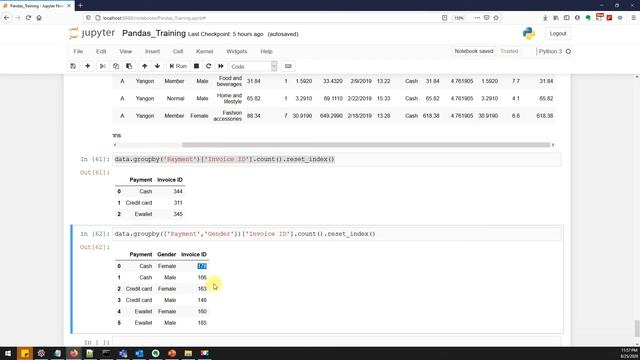640x360 pixels.
Task: Open the yellow sticky notes taskbar icon
Action: click(25, 353)
